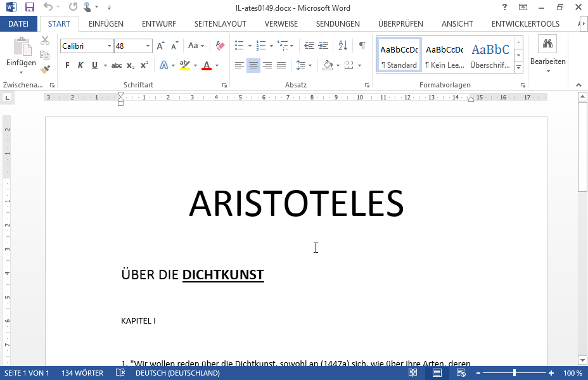Image resolution: width=588 pixels, height=380 pixels.
Task: Cut the selection with scissors icon
Action: tap(45, 41)
